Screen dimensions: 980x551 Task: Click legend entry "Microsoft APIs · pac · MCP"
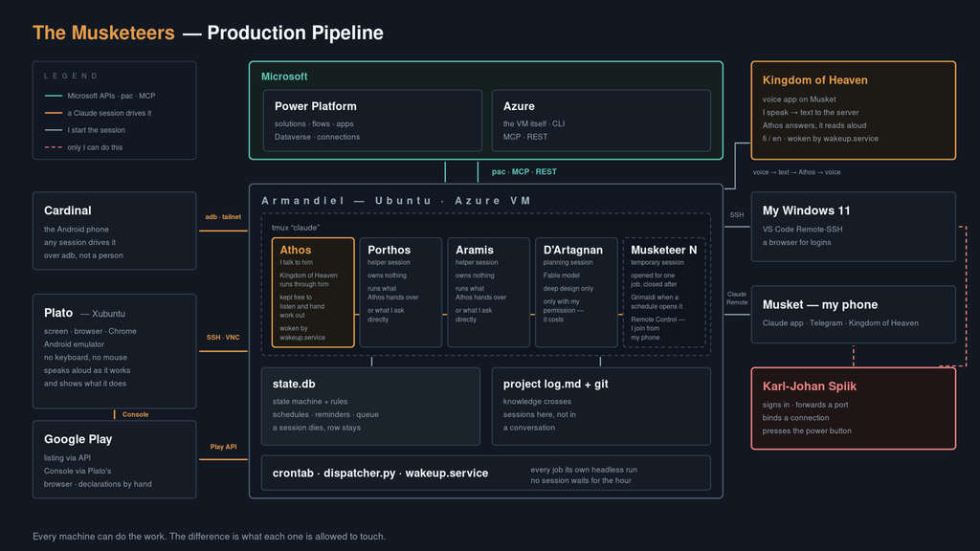click(x=111, y=96)
